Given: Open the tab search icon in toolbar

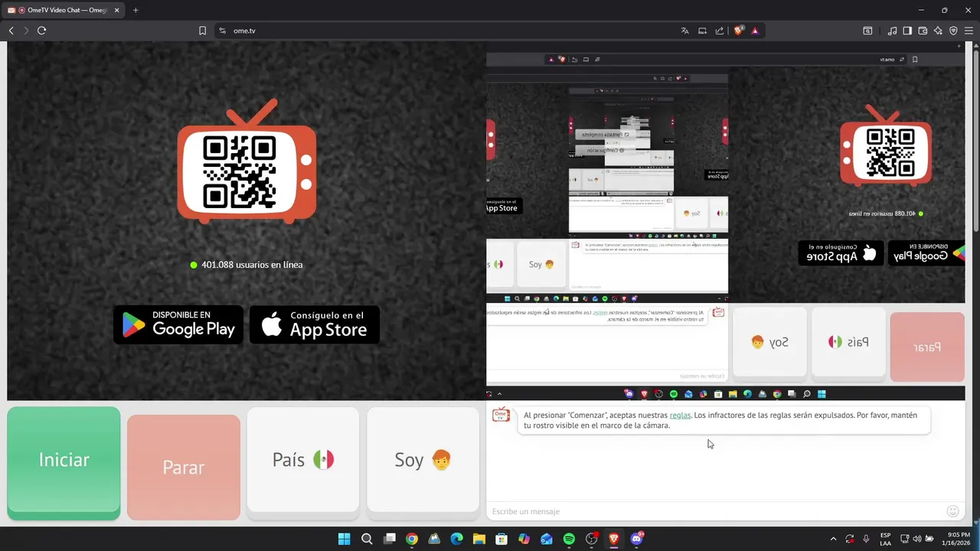Looking at the screenshot, I should click(867, 31).
